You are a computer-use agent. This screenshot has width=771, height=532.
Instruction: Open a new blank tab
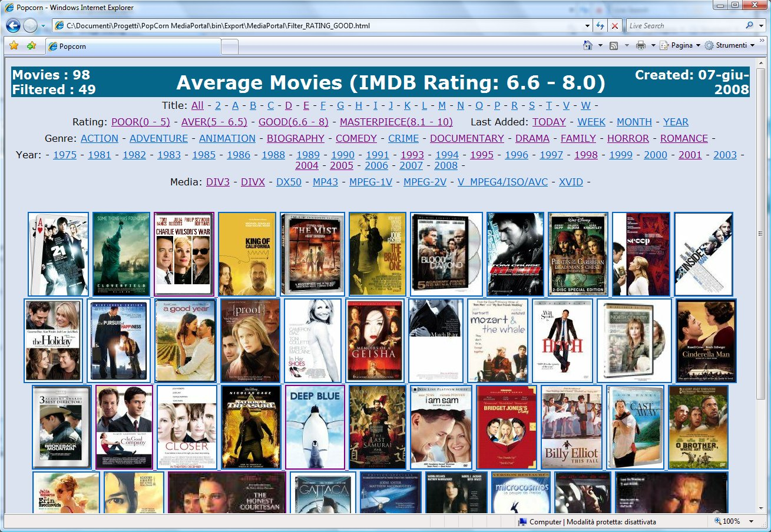230,46
